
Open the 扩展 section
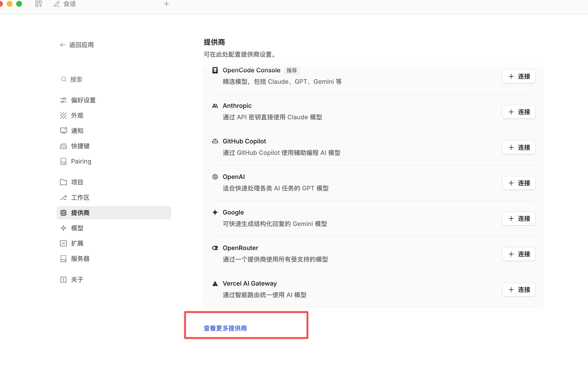click(x=114, y=243)
